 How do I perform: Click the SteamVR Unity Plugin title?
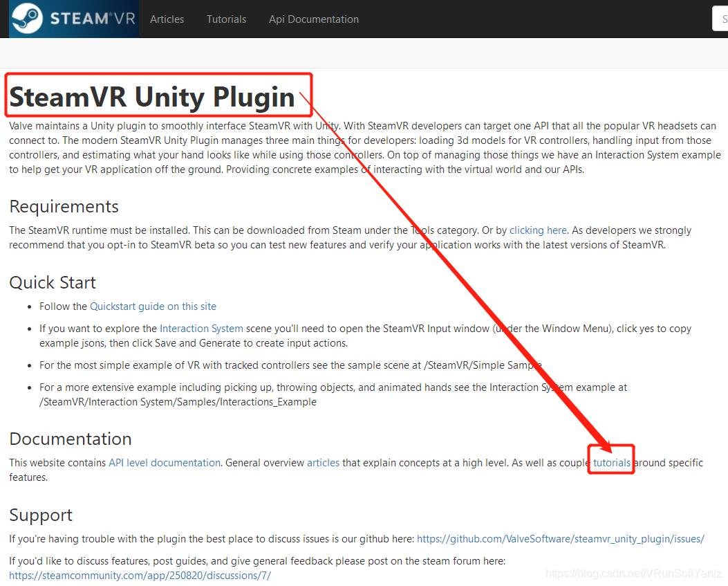click(x=152, y=97)
